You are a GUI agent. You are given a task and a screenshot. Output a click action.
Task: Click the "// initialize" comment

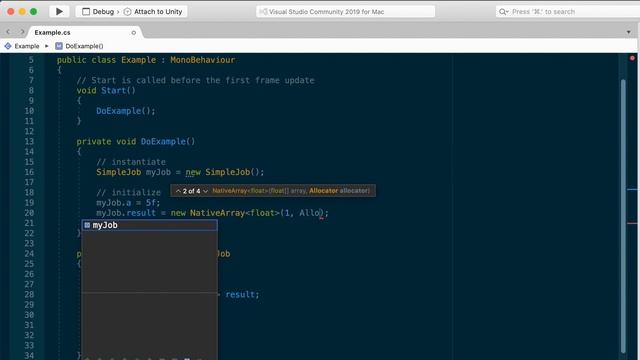coord(128,193)
